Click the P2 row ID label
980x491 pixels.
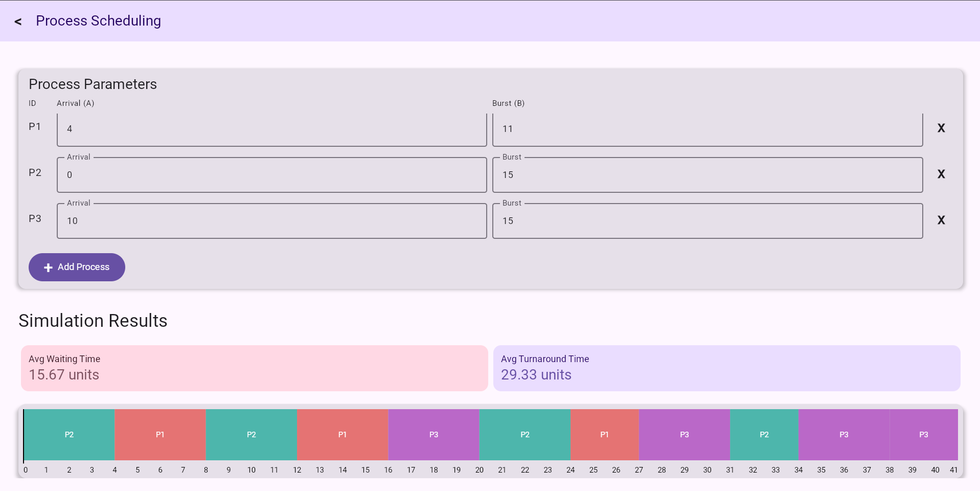click(x=35, y=172)
